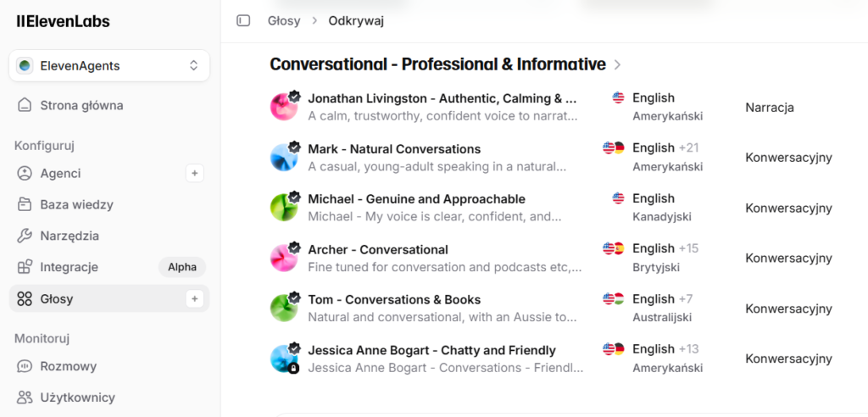
Task: Add a new agent with plus button
Action: tap(194, 174)
